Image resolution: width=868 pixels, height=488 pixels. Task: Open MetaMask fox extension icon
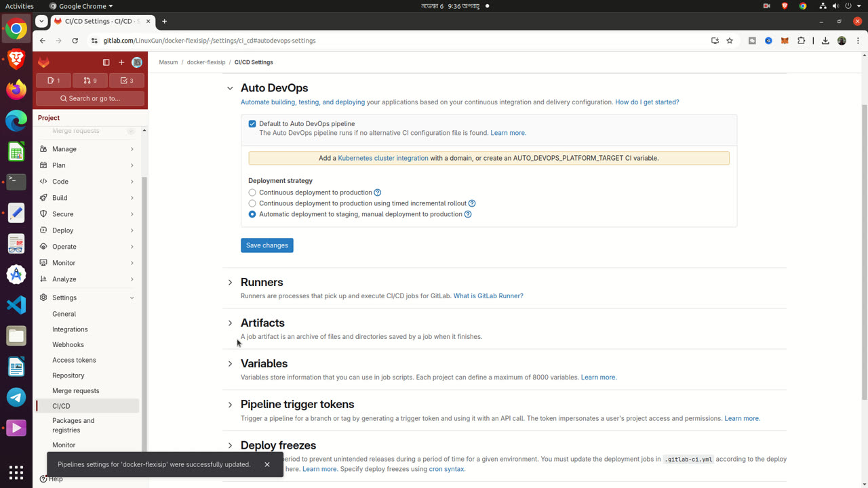(x=785, y=41)
